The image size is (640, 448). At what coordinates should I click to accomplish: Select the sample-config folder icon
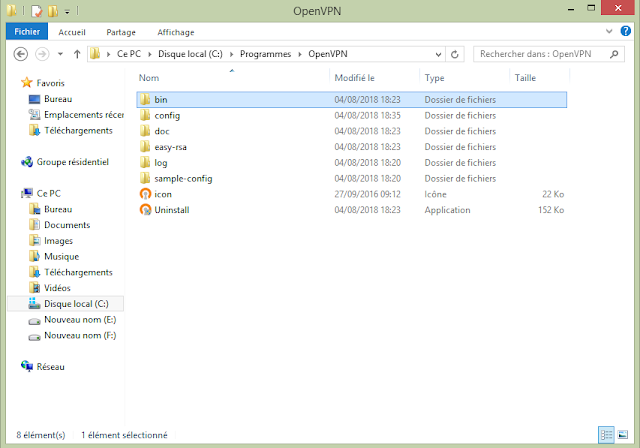pos(145,178)
